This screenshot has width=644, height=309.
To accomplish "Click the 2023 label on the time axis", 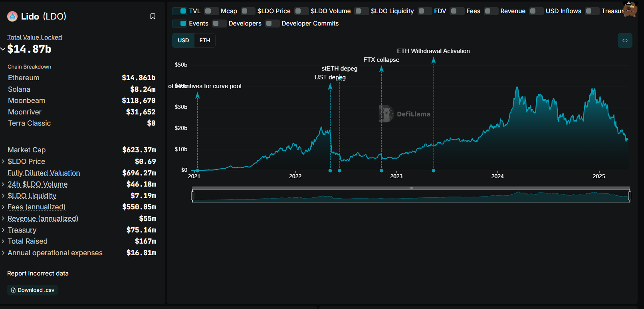I will pos(396,176).
